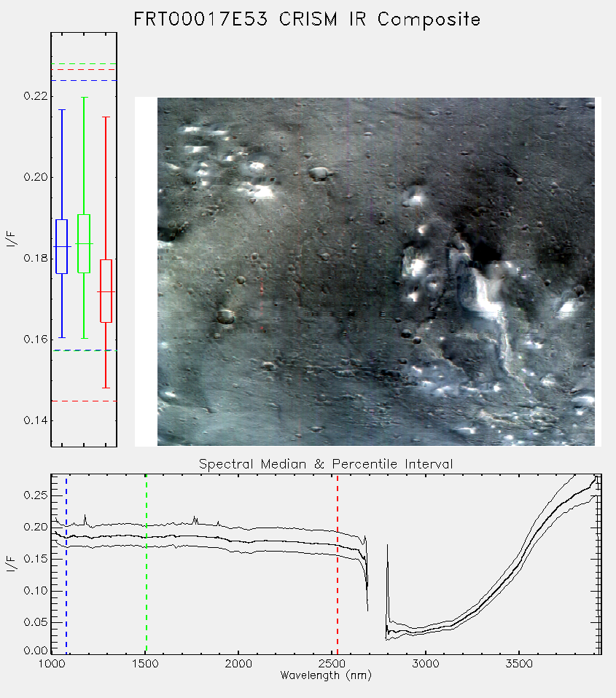616x698 pixels.
Task: Click the 2000 tick label on wavelength axis
Action: tap(238, 664)
